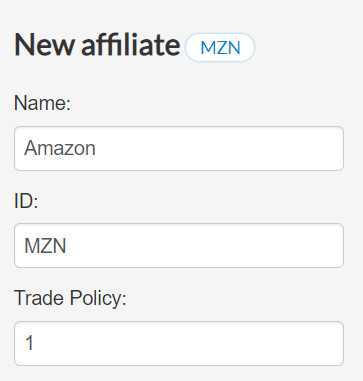Set cursor after Amazon in Name field
This screenshot has height=381, width=363.
(x=96, y=148)
